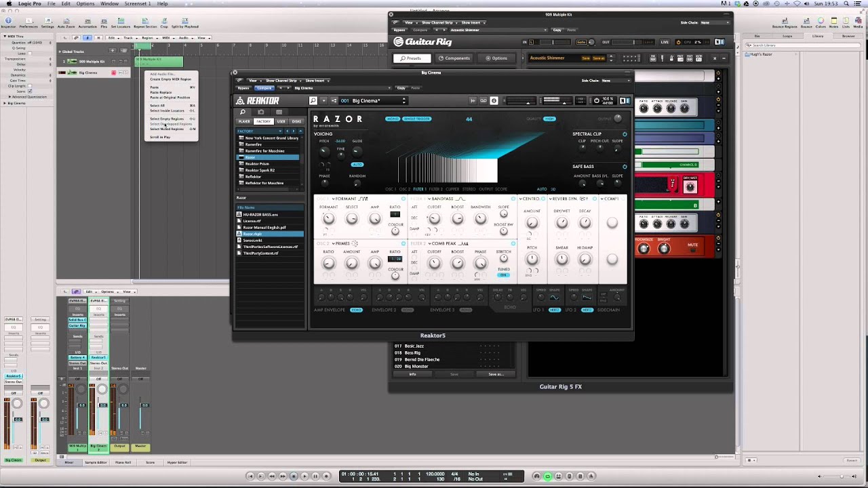Screen dimensions: 868x488
Task: Open the Window menu in menu bar
Action: pos(109,3)
